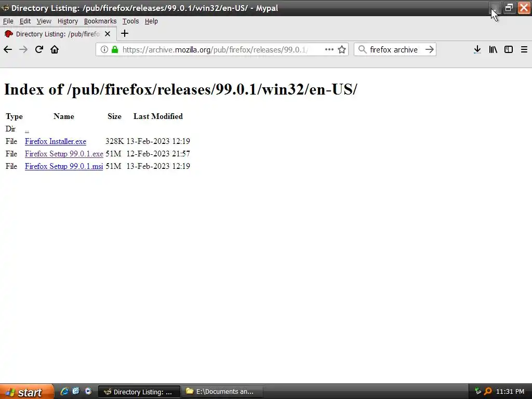Image resolution: width=532 pixels, height=399 pixels.
Task: Open the home page icon
Action: coord(55,49)
